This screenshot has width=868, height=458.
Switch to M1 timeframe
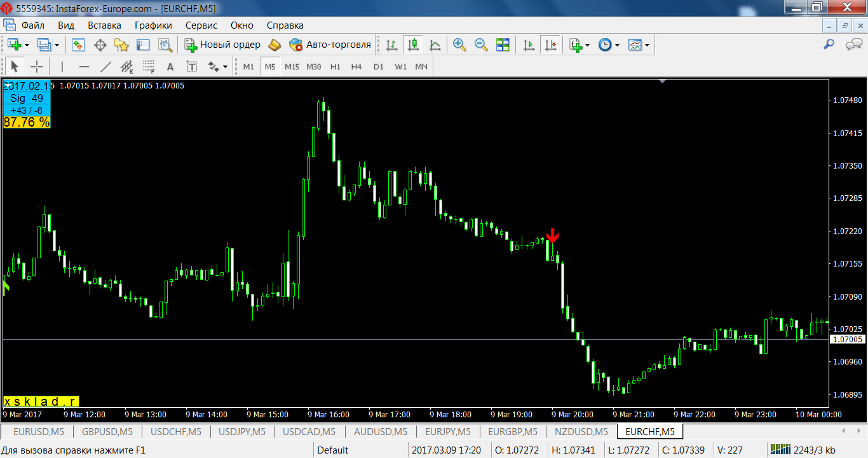coord(248,66)
